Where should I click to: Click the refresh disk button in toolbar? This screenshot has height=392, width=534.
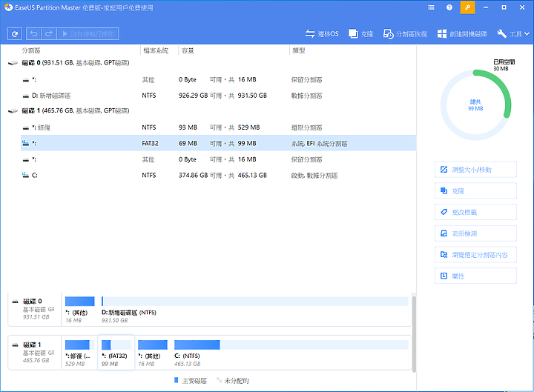tap(15, 33)
